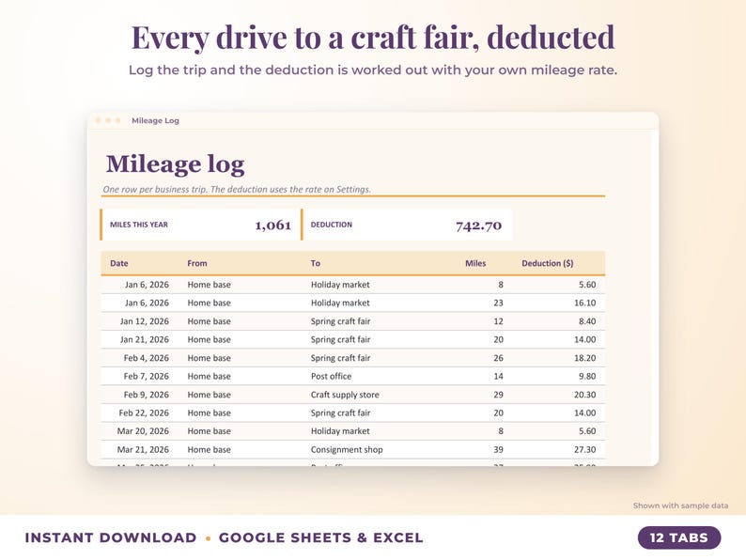Click the 'Log the trip' tagline
Image resolution: width=746 pixels, height=560 pixels.
click(372, 70)
